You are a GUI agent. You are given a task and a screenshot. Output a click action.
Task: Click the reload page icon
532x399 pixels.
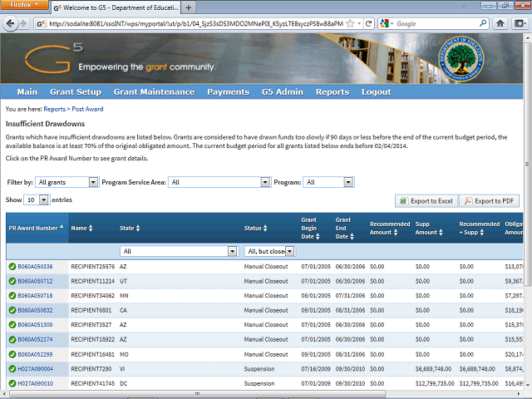(368, 23)
